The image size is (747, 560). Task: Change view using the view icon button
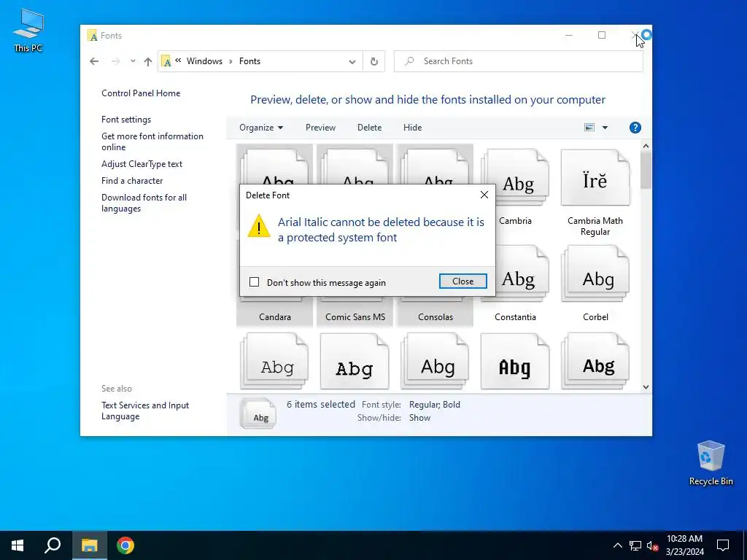(589, 128)
